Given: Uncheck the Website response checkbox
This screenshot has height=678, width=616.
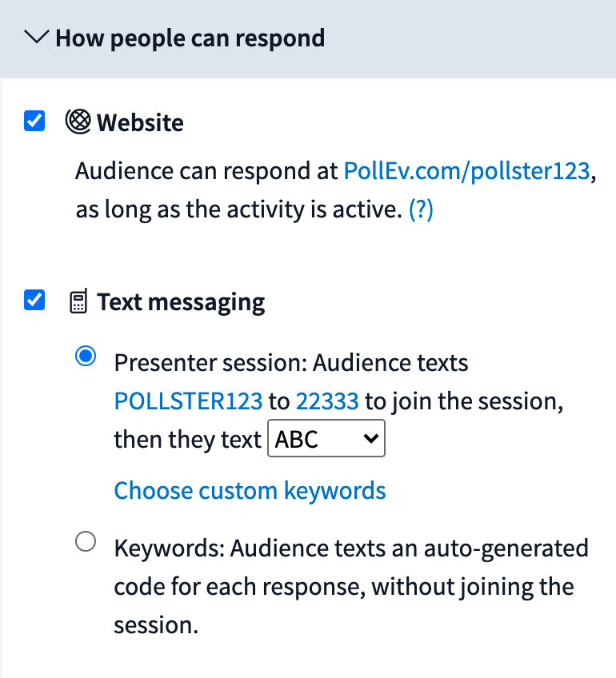Looking at the screenshot, I should click(x=34, y=121).
